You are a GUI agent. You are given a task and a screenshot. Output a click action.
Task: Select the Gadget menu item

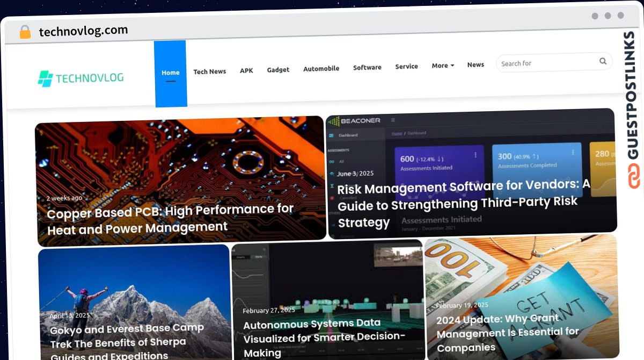[x=278, y=70]
